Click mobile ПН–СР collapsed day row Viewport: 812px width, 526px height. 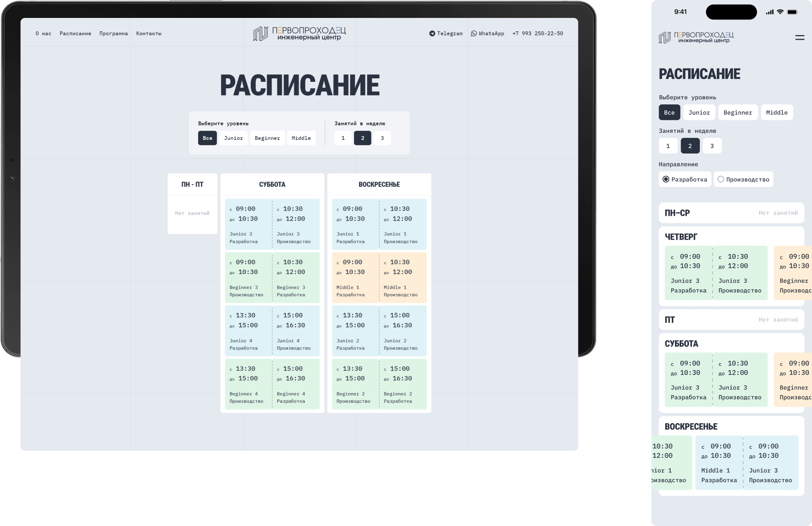pos(731,213)
